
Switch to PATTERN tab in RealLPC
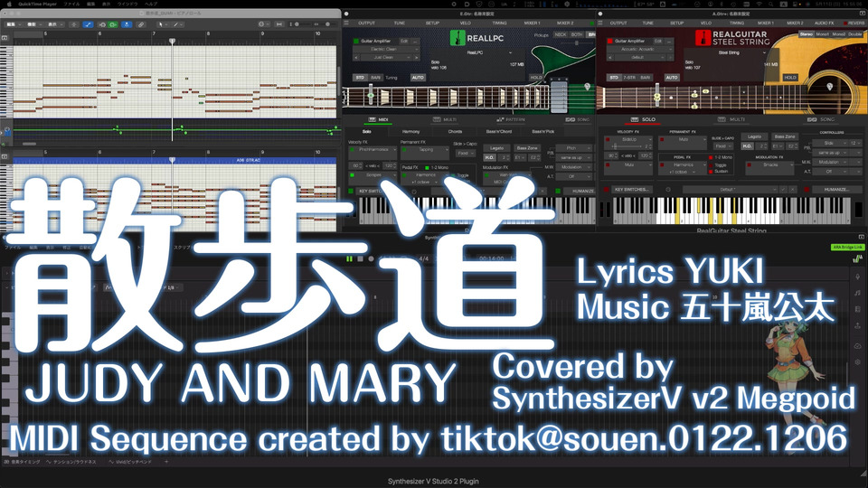(x=511, y=119)
